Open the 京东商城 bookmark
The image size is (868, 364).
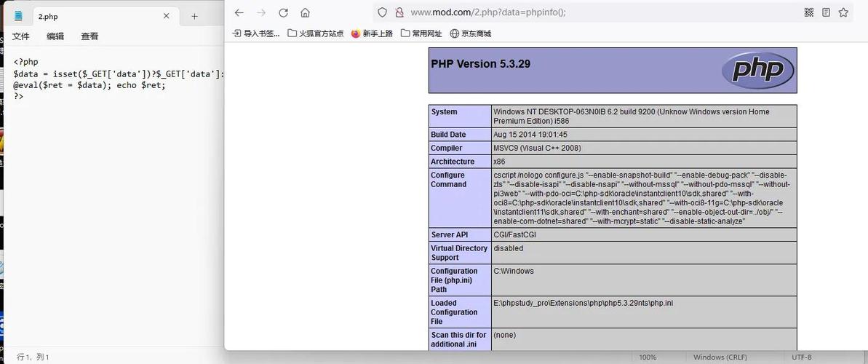tap(471, 33)
